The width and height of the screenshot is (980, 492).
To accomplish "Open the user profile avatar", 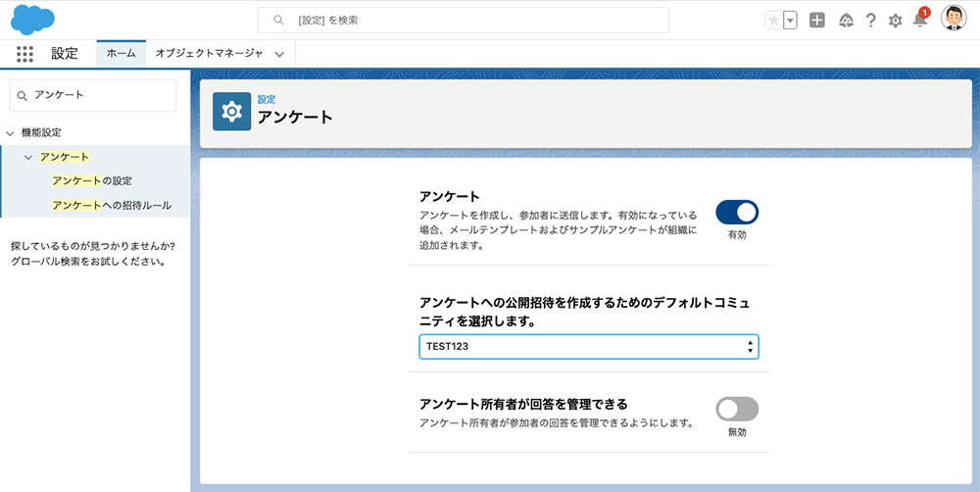I will click(x=954, y=18).
